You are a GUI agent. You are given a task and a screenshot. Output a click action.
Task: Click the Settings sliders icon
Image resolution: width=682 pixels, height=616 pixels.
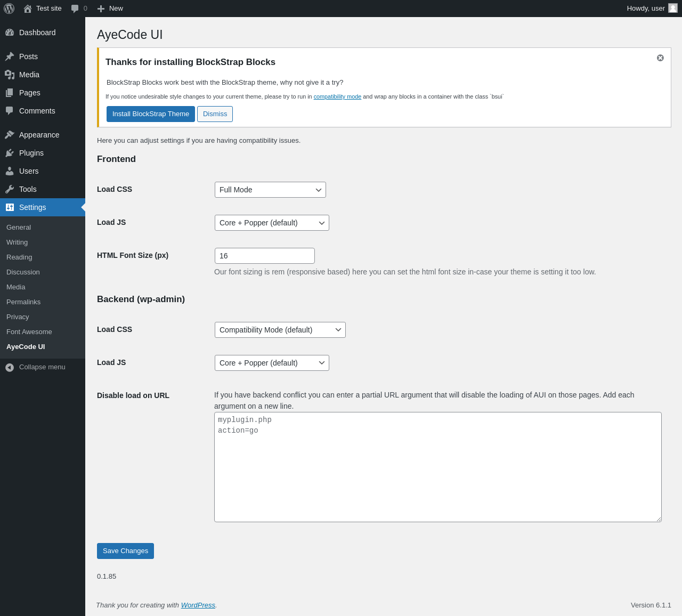10,207
